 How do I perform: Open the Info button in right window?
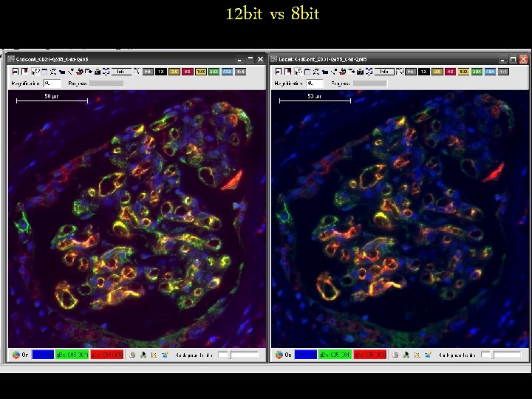click(x=384, y=72)
